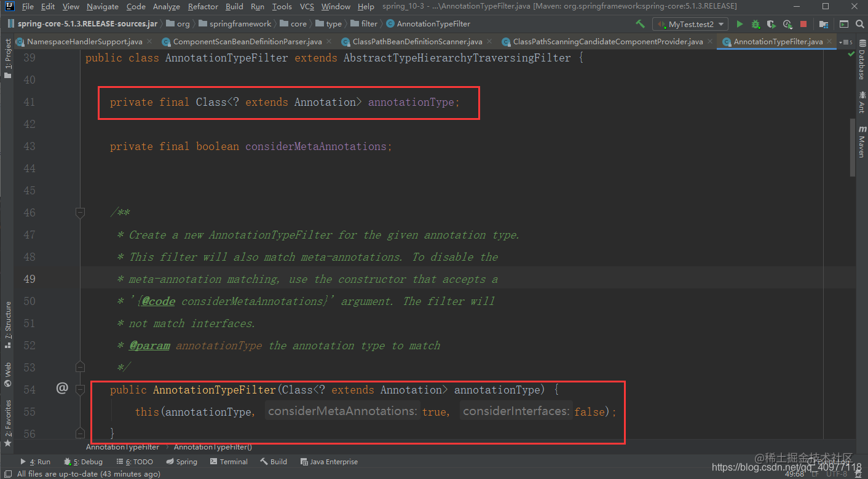The image size is (868, 479).
Task: Click spring-core-5.1.3.RELEASE-sources.jar breadcrumb
Action: click(82, 24)
